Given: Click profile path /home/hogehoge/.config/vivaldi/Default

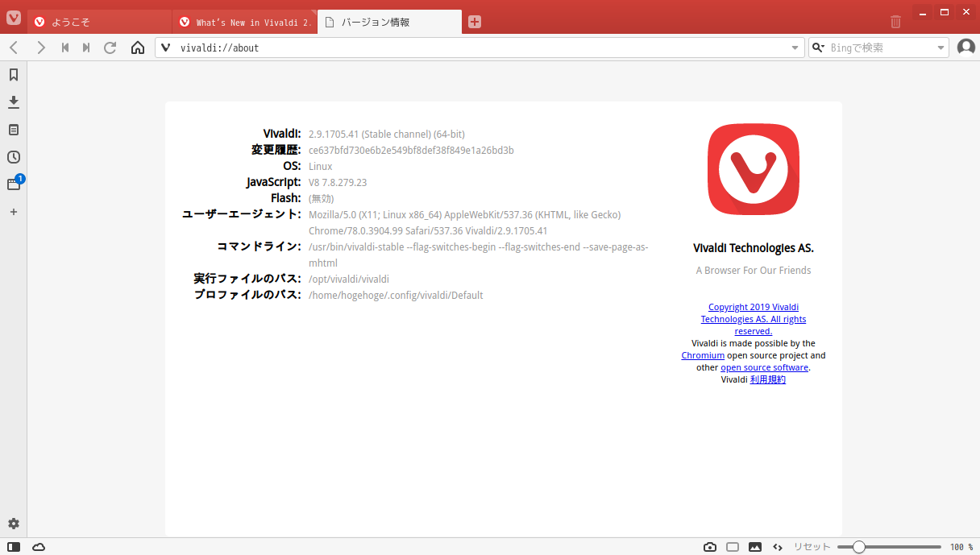Looking at the screenshot, I should coord(396,296).
